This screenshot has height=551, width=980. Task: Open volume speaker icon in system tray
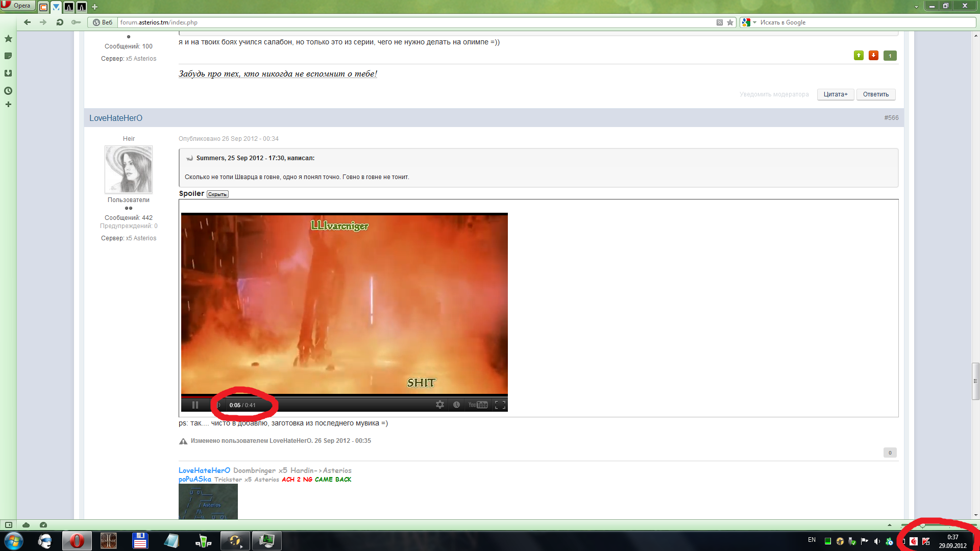coord(877,541)
